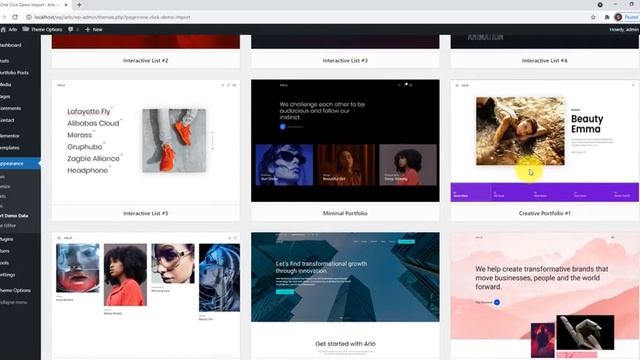Open the Chrome profile avatar
640x360 pixels.
pyautogui.click(x=618, y=17)
